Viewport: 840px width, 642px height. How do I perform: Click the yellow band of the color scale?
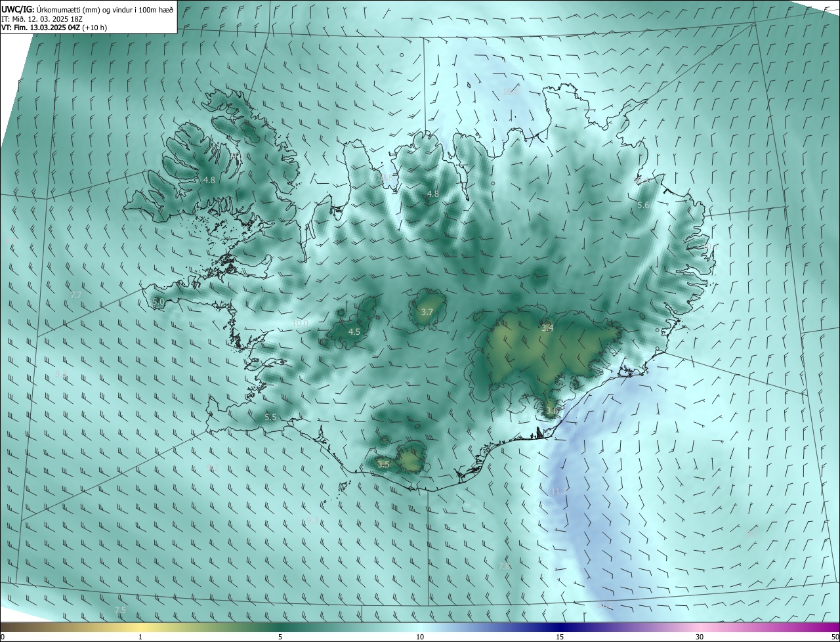140,627
